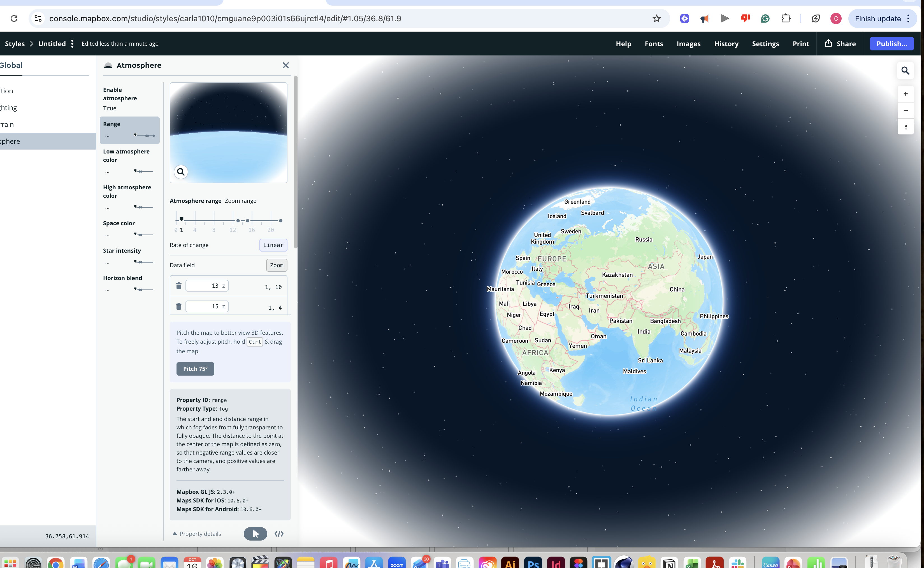Open the History menu

pos(726,44)
